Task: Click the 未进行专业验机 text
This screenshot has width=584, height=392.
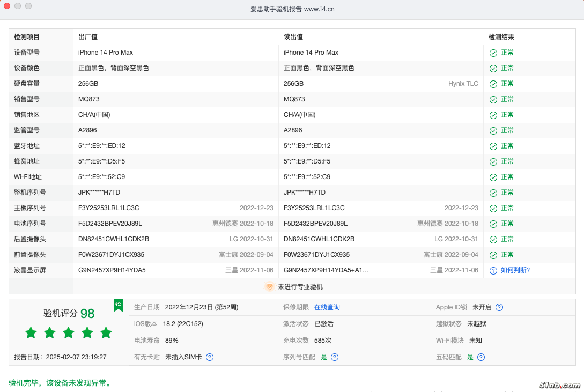Action: [300, 287]
